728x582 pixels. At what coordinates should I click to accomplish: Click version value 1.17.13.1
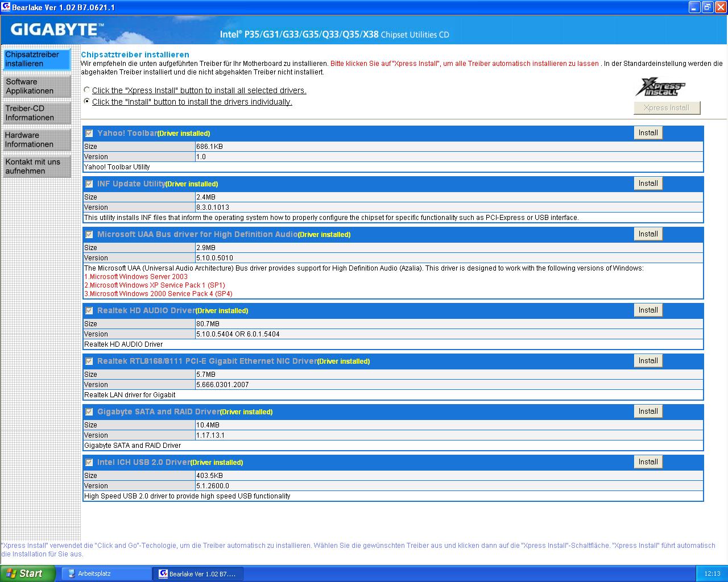tap(210, 435)
